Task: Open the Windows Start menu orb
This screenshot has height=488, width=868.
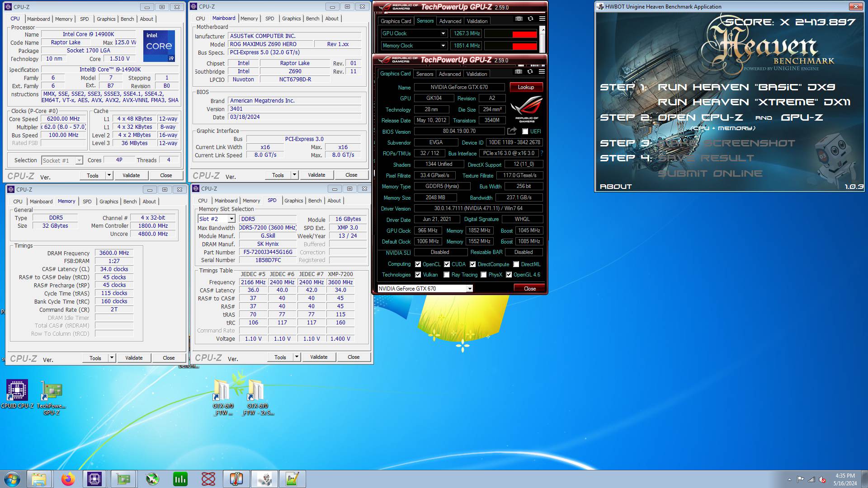Action: point(12,479)
